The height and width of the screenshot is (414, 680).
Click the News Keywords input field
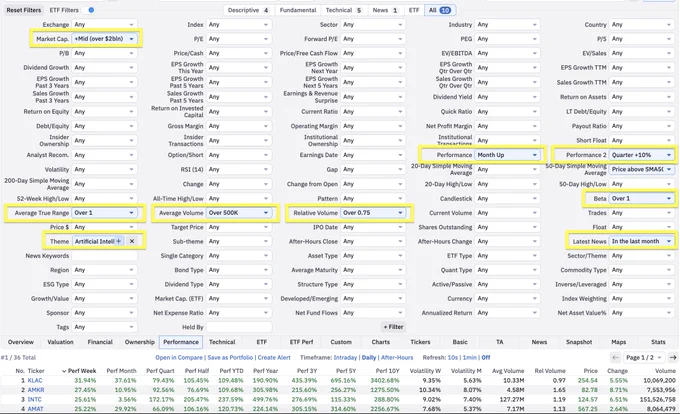(x=104, y=256)
